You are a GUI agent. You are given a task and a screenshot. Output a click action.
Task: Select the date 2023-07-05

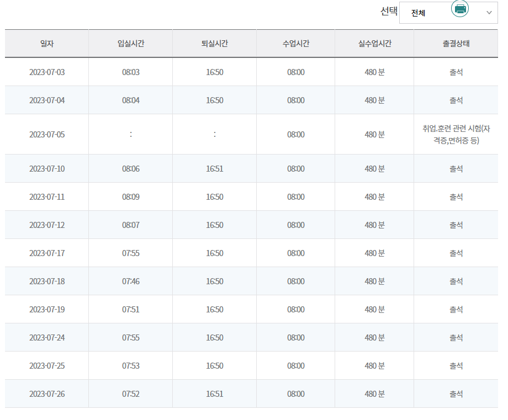47,134
